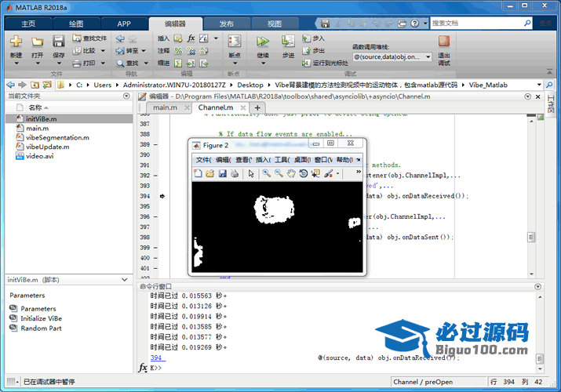Click the Go To navigation tool
561x392 pixels.
130,51
